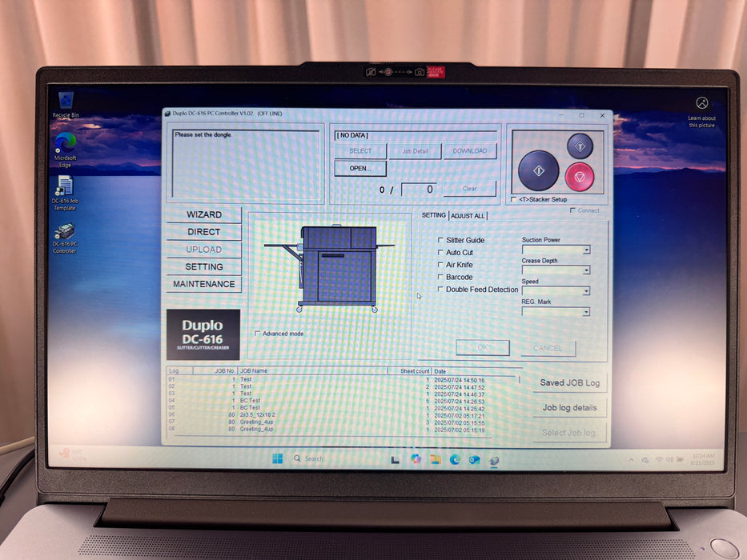Open Edge browser in taskbar

pos(455,459)
